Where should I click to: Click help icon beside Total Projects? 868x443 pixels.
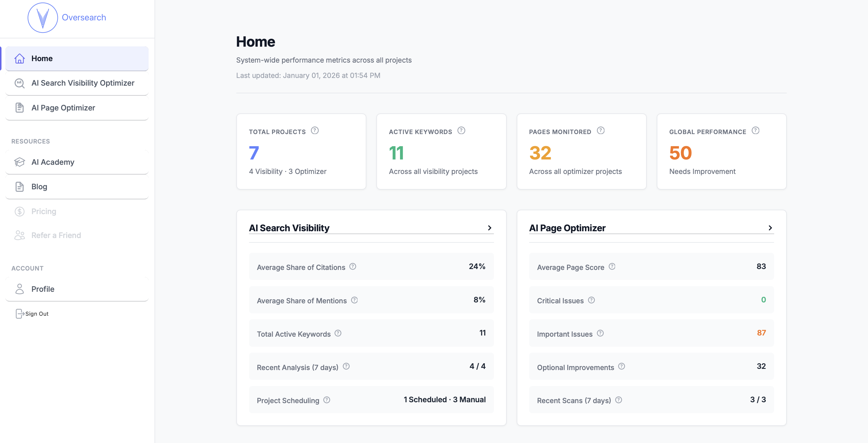[314, 130]
